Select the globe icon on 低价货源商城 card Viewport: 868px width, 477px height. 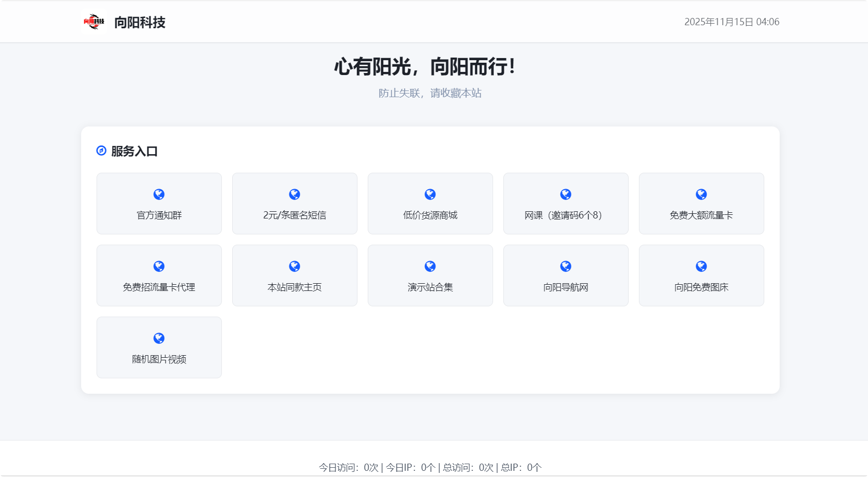click(430, 194)
